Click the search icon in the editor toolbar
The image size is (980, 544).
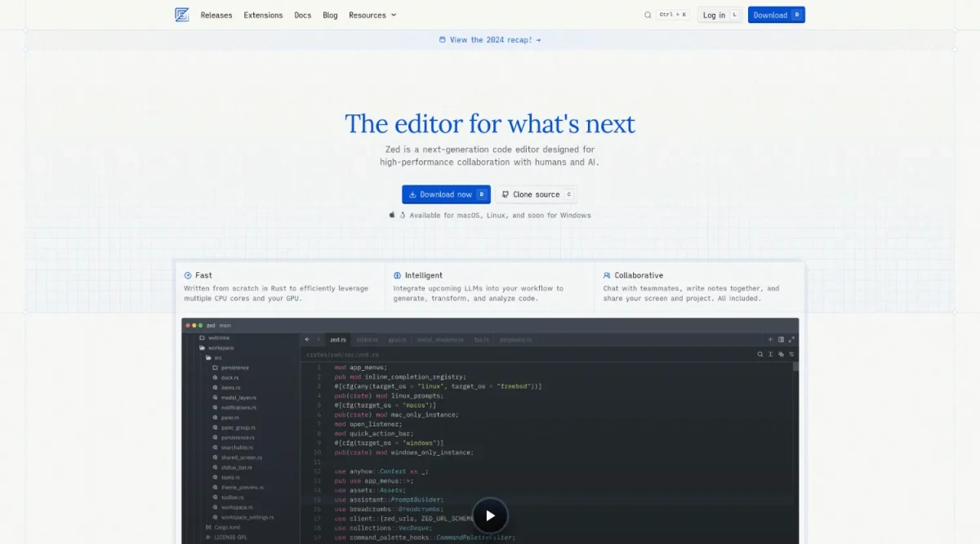tap(760, 354)
